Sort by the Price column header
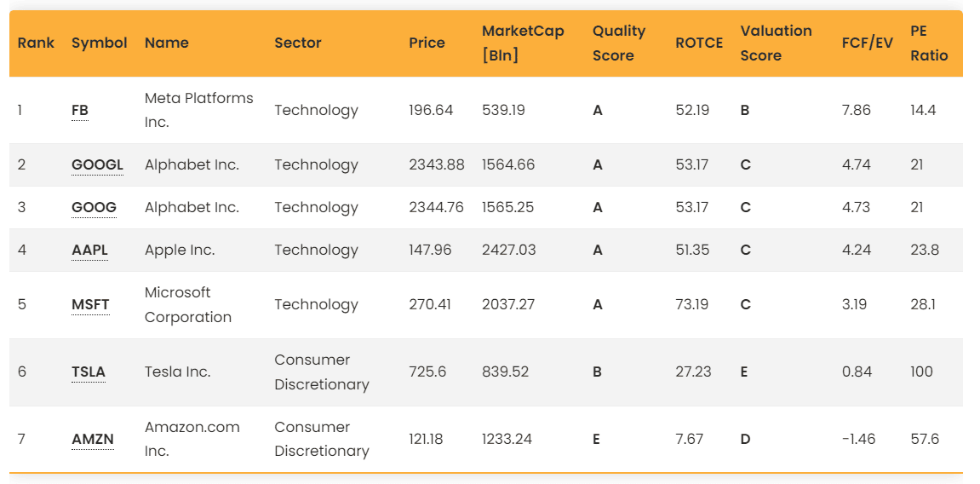The image size is (980, 484). (x=427, y=43)
